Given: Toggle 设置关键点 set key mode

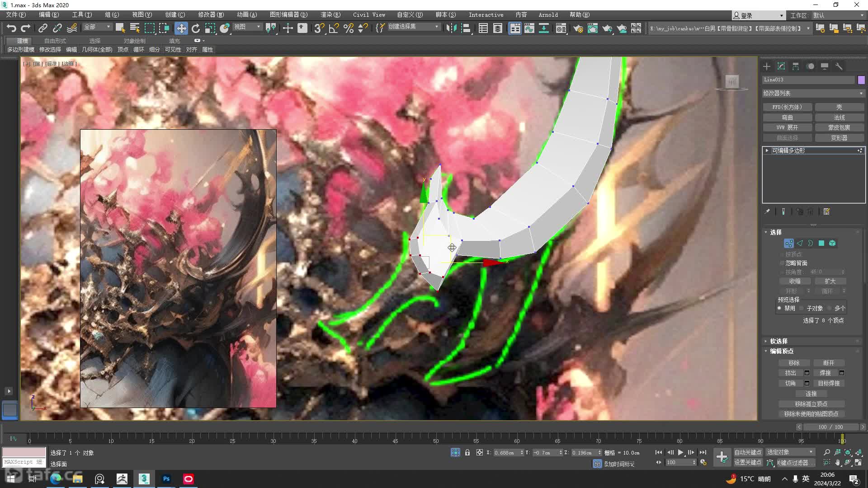Looking at the screenshot, I should click(748, 463).
